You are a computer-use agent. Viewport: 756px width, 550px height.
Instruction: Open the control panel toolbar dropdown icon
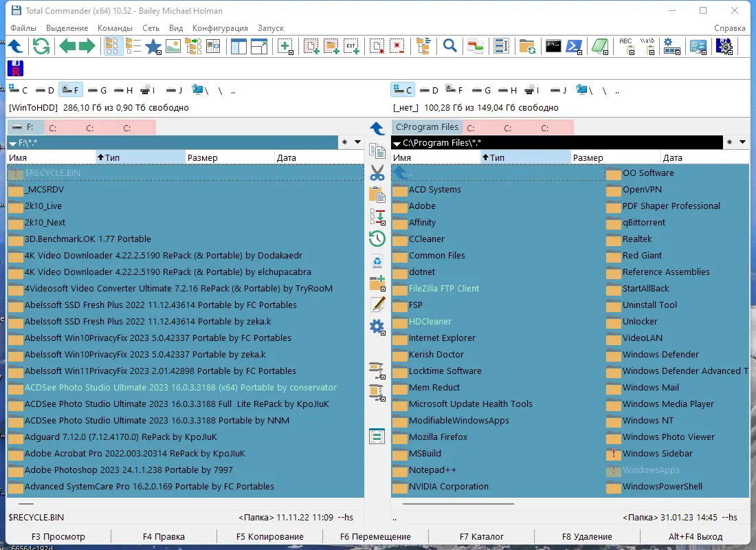(698, 47)
